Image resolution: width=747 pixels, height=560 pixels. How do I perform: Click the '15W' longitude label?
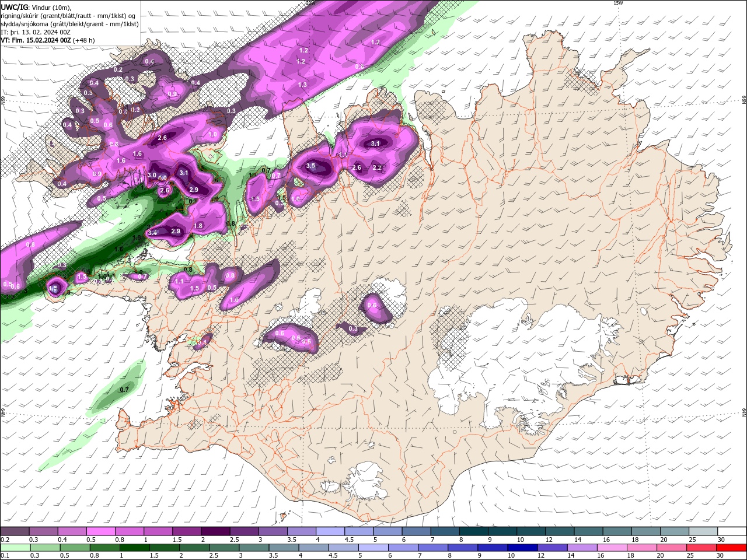pos(618,3)
